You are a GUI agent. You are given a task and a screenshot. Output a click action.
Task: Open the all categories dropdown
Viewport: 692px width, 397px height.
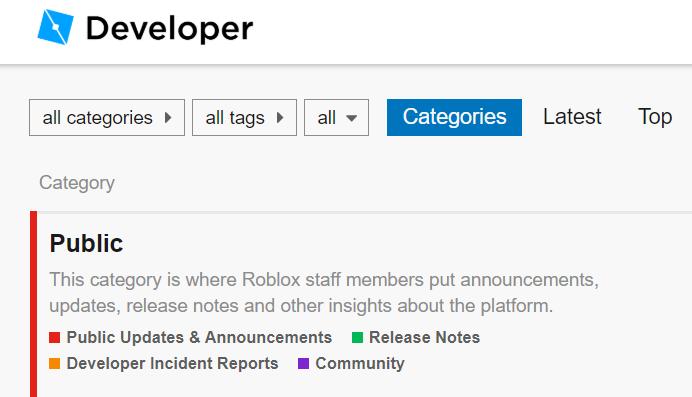tap(107, 117)
